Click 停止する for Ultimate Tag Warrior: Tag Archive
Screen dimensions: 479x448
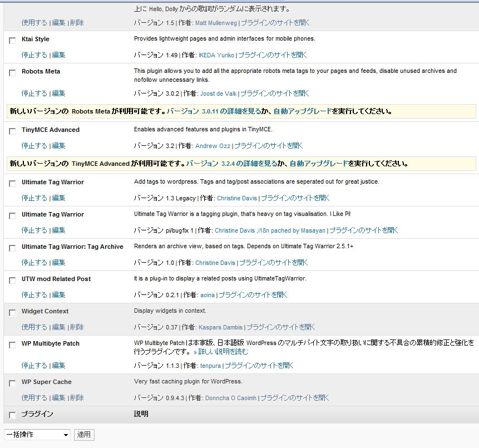34,263
